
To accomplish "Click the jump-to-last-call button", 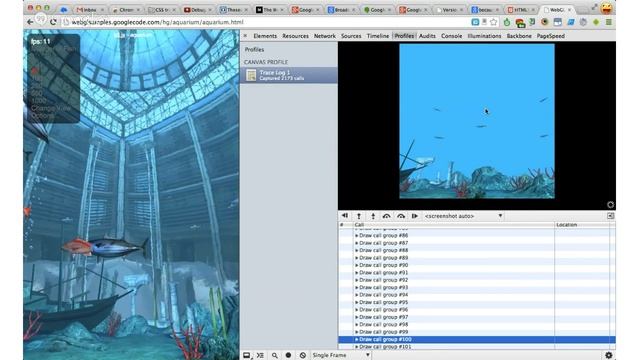I will click(x=415, y=216).
